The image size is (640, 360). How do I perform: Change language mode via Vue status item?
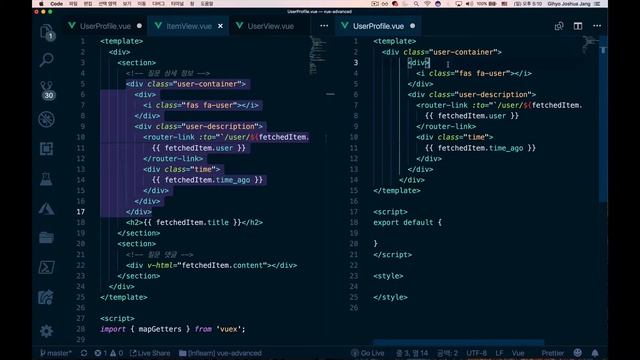click(x=518, y=353)
